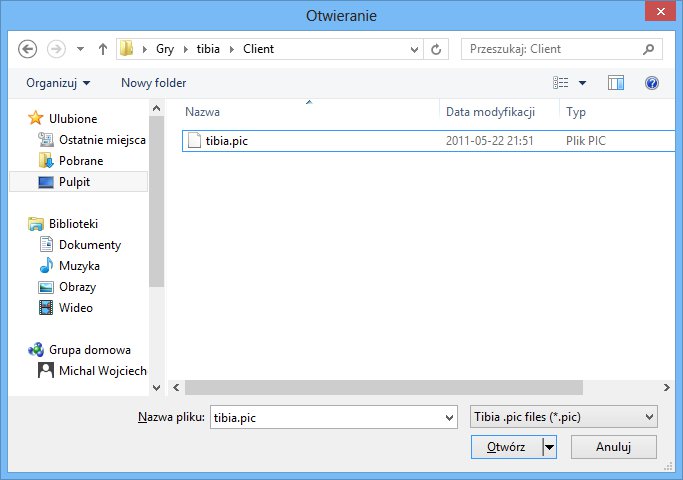Toggle the preview pane icon
The width and height of the screenshot is (683, 480).
[x=616, y=82]
